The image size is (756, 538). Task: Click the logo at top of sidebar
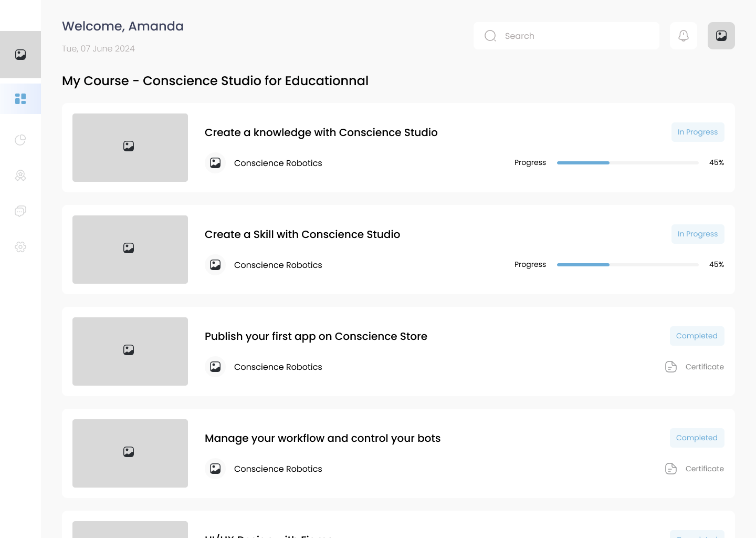click(x=20, y=55)
